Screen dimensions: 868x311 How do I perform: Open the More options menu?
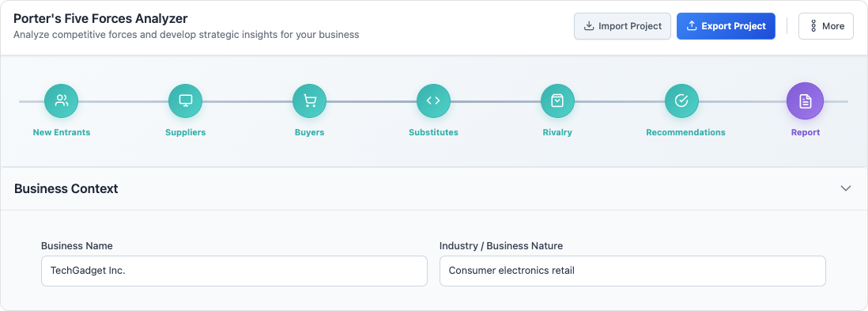826,26
